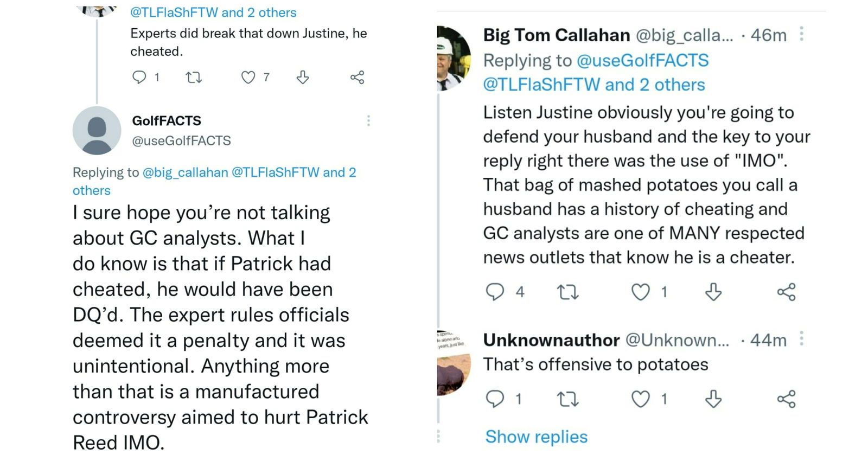Like the 'offensive to potatoes' tweet
868x461 pixels.
pyautogui.click(x=640, y=399)
